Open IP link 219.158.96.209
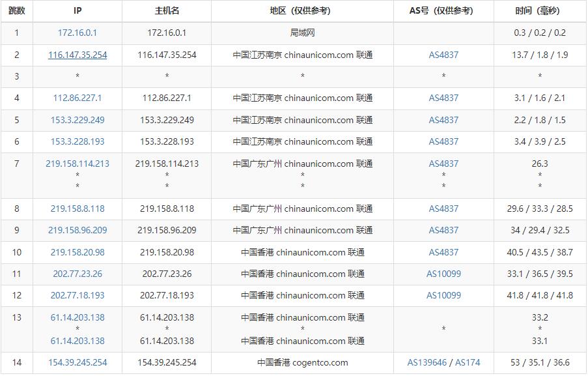Image resolution: width=588 pixels, height=376 pixels. coord(77,230)
